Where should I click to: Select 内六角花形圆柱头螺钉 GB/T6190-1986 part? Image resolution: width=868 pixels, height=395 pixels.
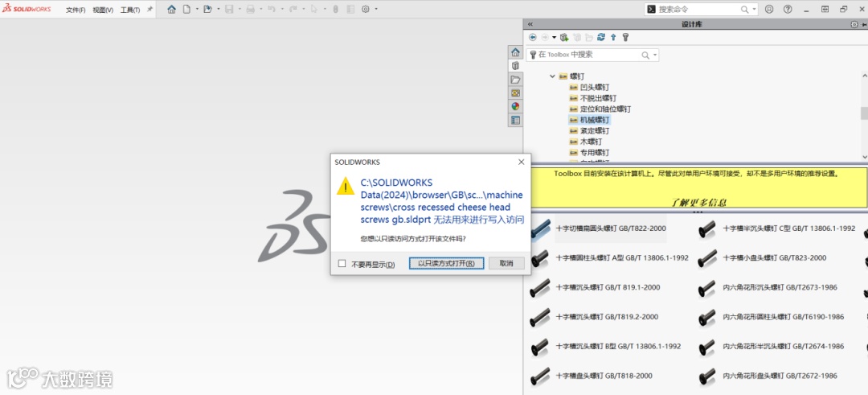pos(771,317)
